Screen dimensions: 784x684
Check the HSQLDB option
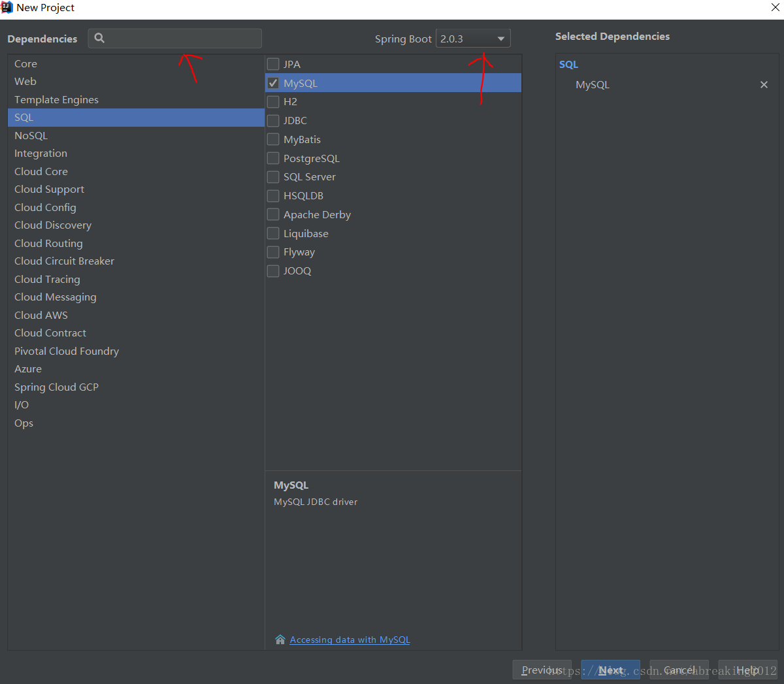(273, 195)
